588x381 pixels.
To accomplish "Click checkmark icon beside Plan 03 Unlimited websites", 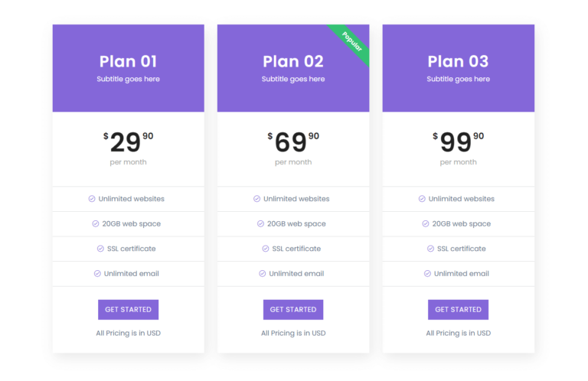I will pyautogui.click(x=422, y=199).
